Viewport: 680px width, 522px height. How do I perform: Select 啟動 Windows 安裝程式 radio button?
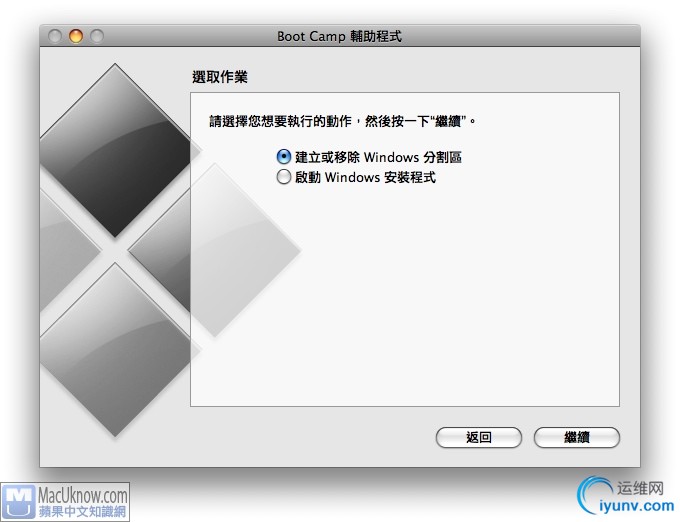click(x=284, y=177)
